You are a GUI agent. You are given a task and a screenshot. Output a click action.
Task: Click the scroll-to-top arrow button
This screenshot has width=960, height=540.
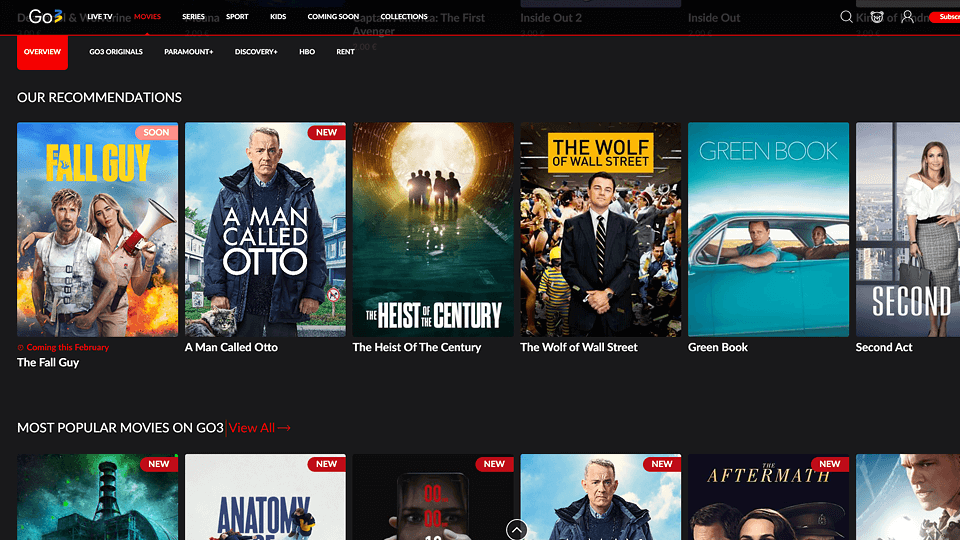coord(517,529)
